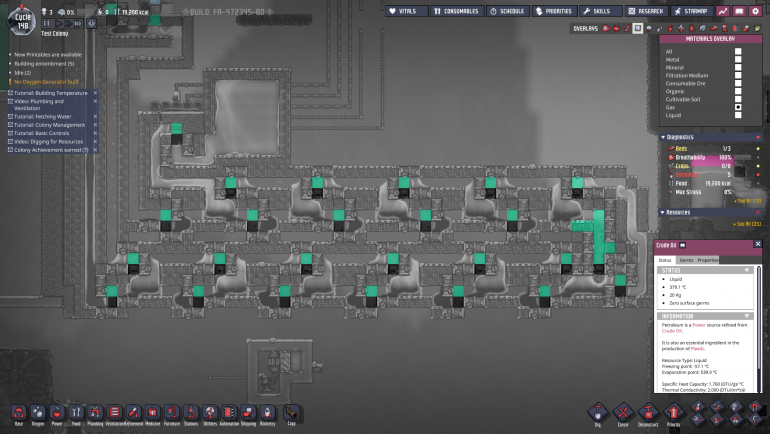Open the Oxygen build menu

[x=38, y=413]
